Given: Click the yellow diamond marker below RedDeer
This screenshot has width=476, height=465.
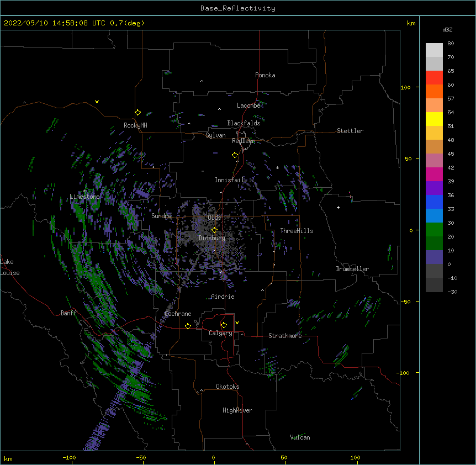Looking at the screenshot, I should point(235,155).
